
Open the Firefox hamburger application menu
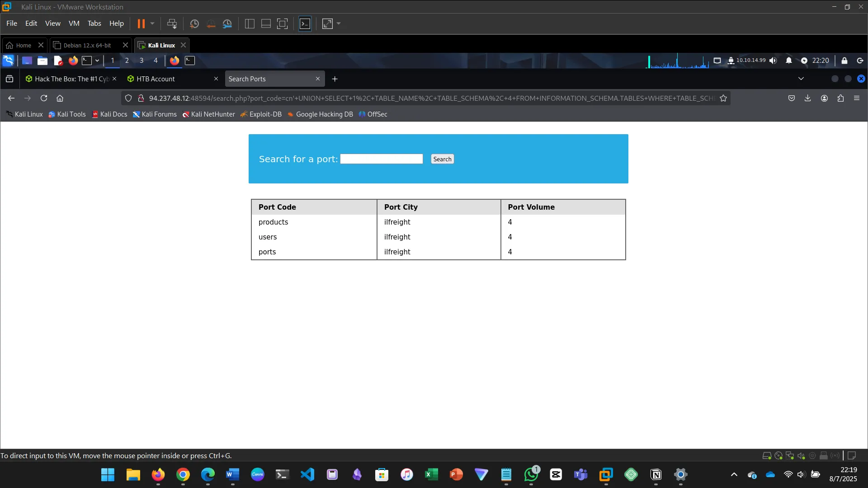tap(857, 98)
